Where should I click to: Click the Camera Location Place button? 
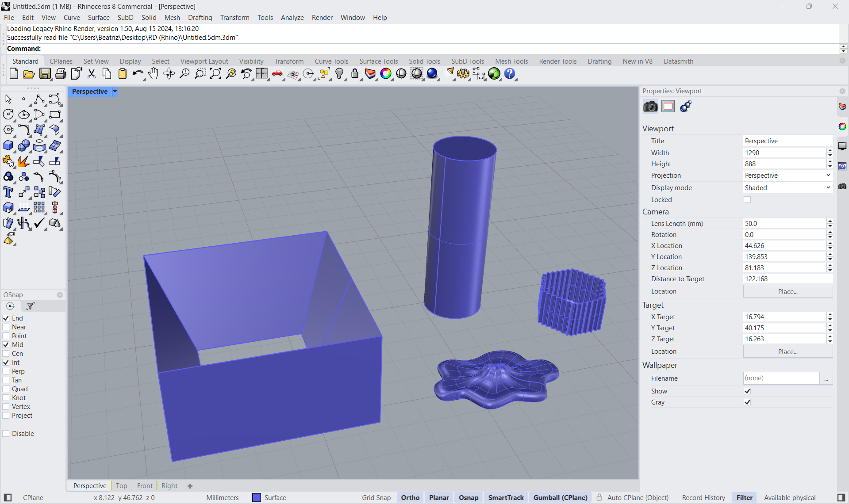click(788, 292)
